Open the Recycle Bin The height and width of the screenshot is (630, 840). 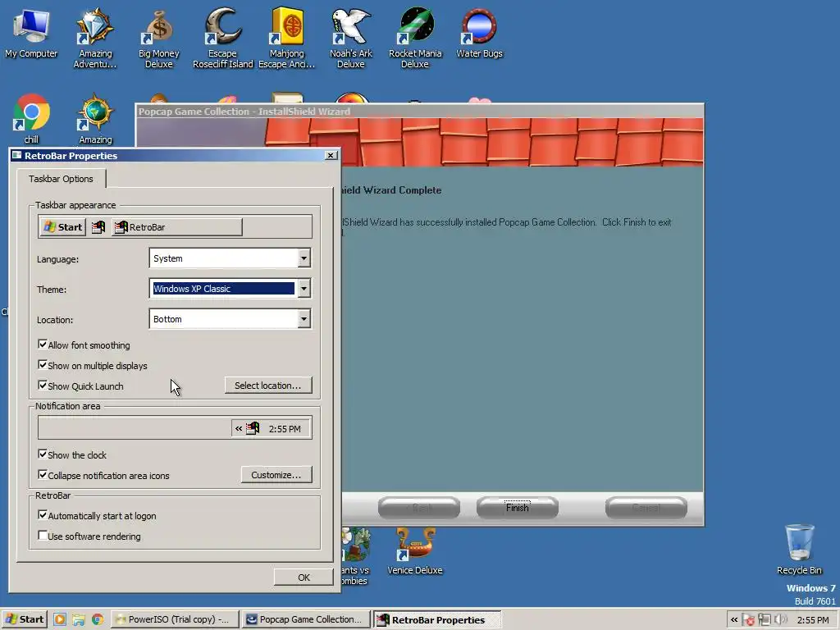pos(799,550)
